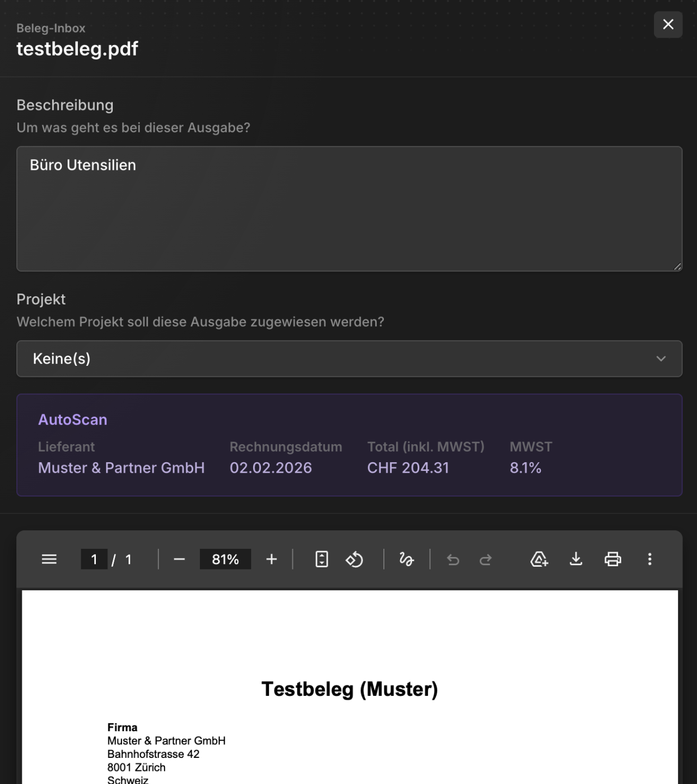Screen dimensions: 697x784
Task: Expand project list with the chevron arrow
Action: [x=661, y=359]
